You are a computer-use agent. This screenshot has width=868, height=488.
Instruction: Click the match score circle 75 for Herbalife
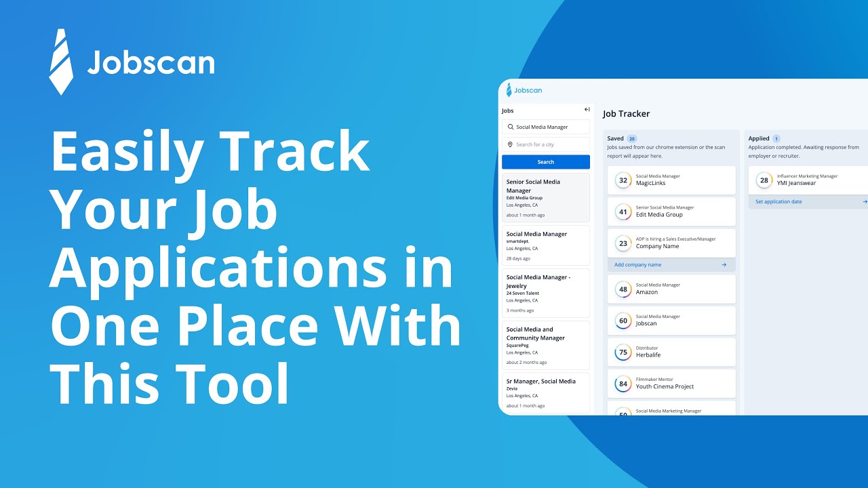(623, 352)
